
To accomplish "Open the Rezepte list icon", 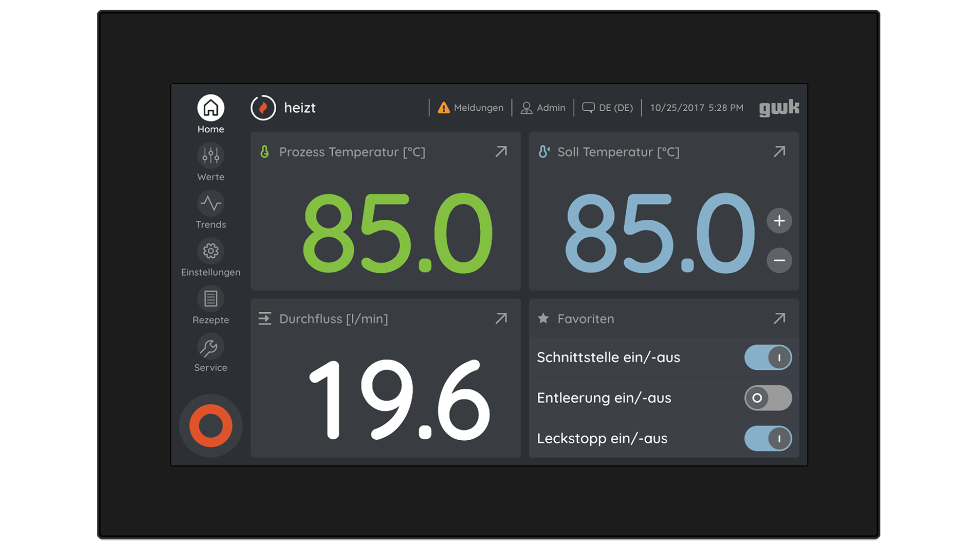I will pos(210,299).
